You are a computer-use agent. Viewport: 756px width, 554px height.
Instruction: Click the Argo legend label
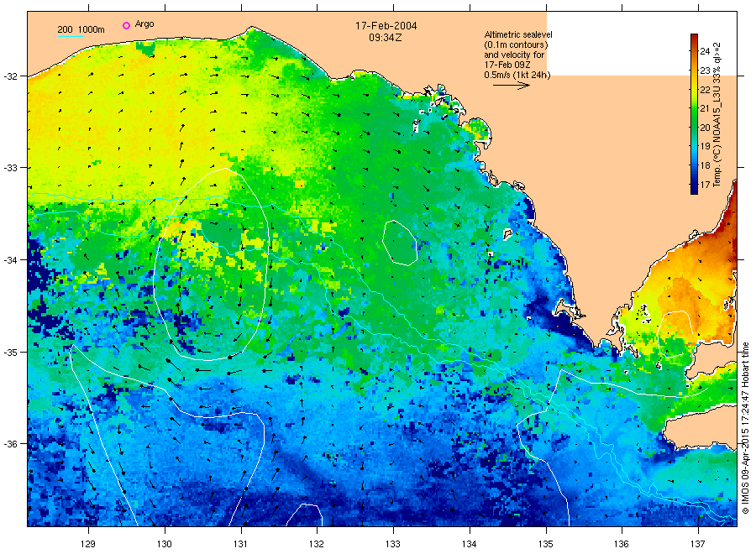[x=144, y=24]
